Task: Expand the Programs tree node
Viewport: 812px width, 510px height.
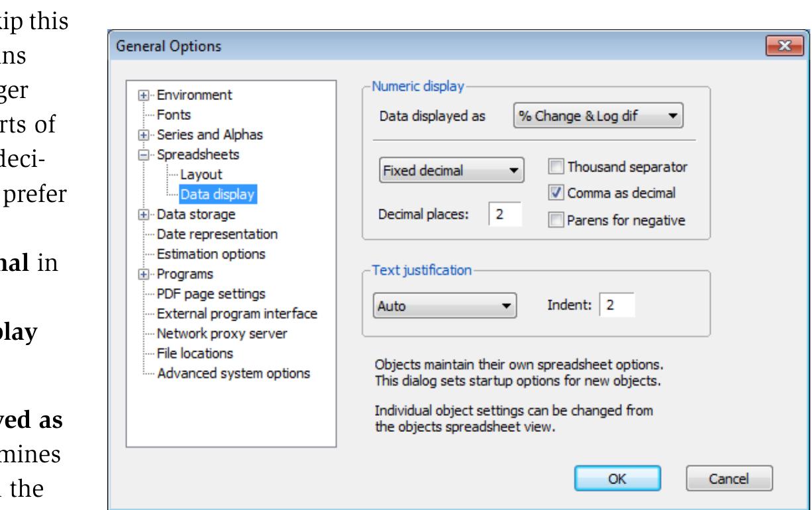Action: (x=144, y=274)
